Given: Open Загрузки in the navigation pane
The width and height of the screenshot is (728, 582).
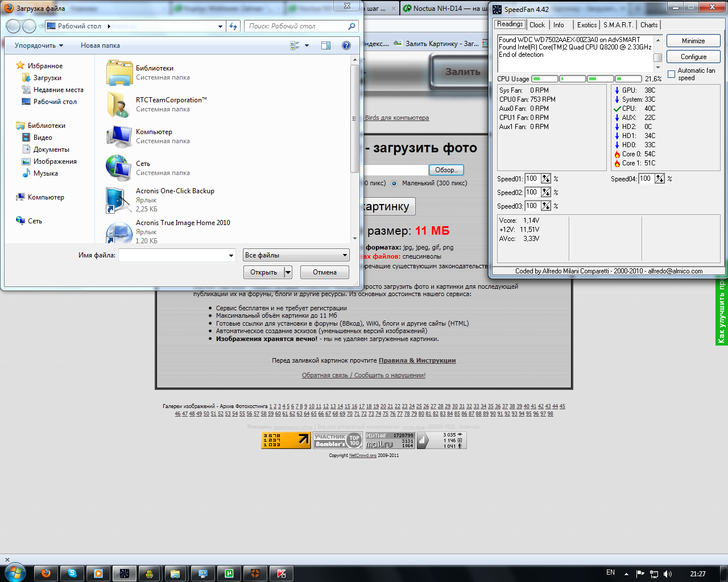Looking at the screenshot, I should pos(47,78).
